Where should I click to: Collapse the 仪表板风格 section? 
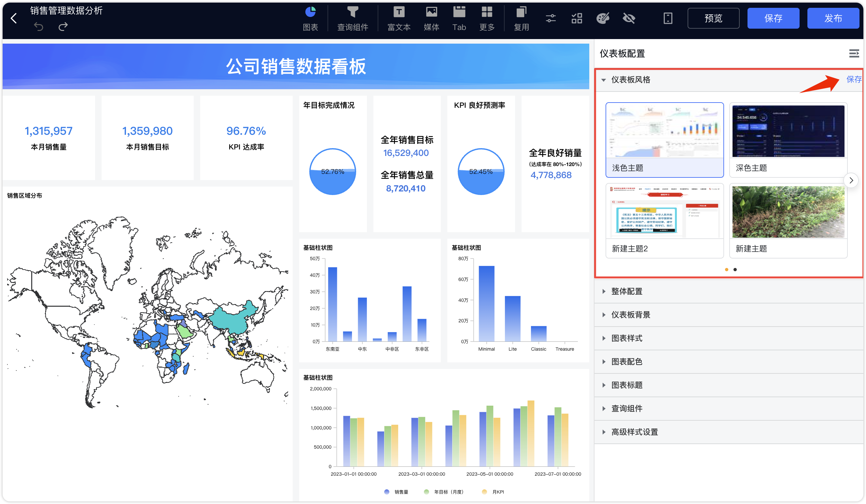[x=604, y=80]
